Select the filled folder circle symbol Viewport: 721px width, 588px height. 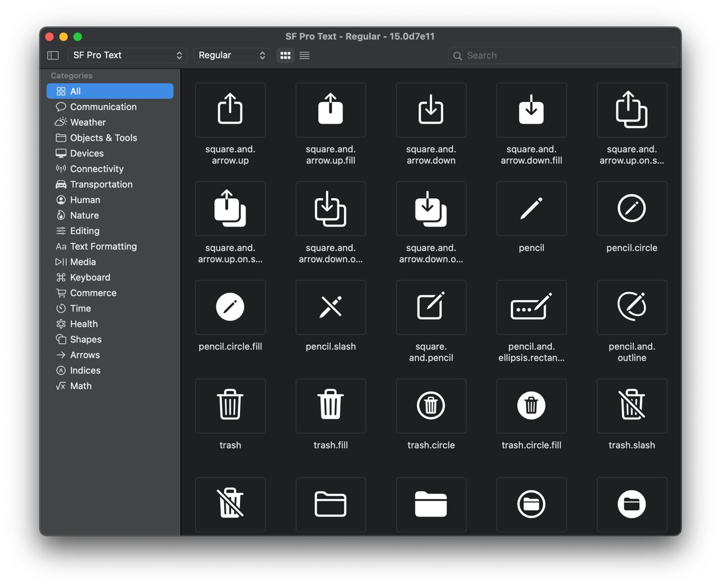[x=631, y=504]
